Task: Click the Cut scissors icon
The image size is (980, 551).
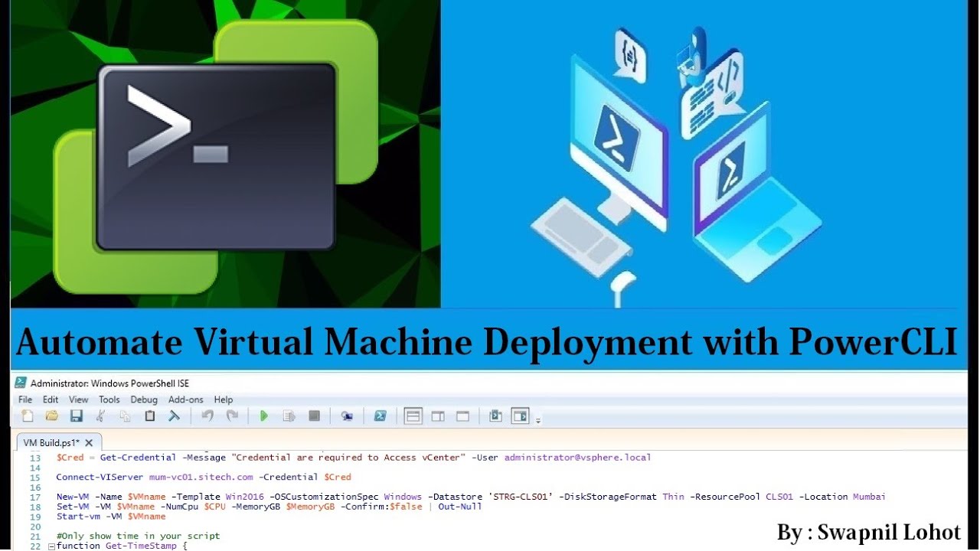Action: tap(100, 416)
